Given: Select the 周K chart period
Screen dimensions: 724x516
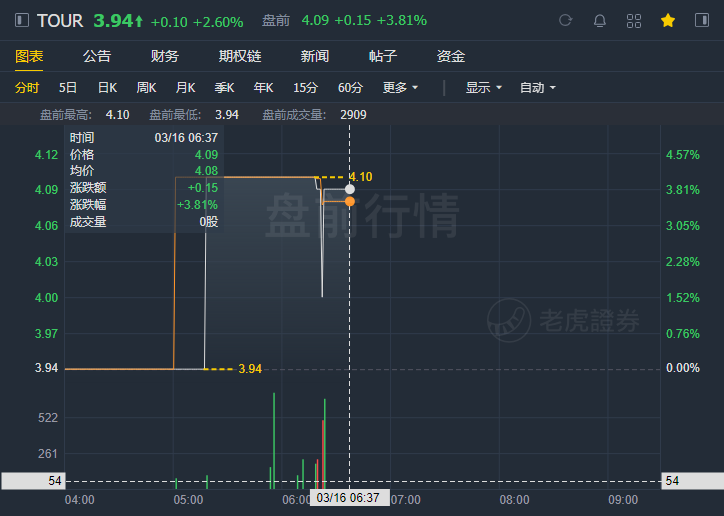Looking at the screenshot, I should point(146,87).
